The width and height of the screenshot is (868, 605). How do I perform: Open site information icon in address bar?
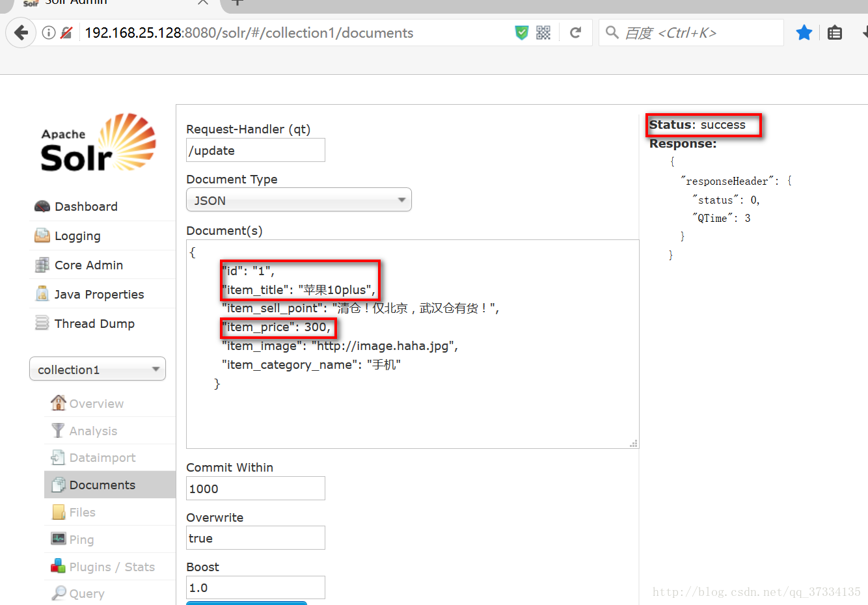[49, 33]
